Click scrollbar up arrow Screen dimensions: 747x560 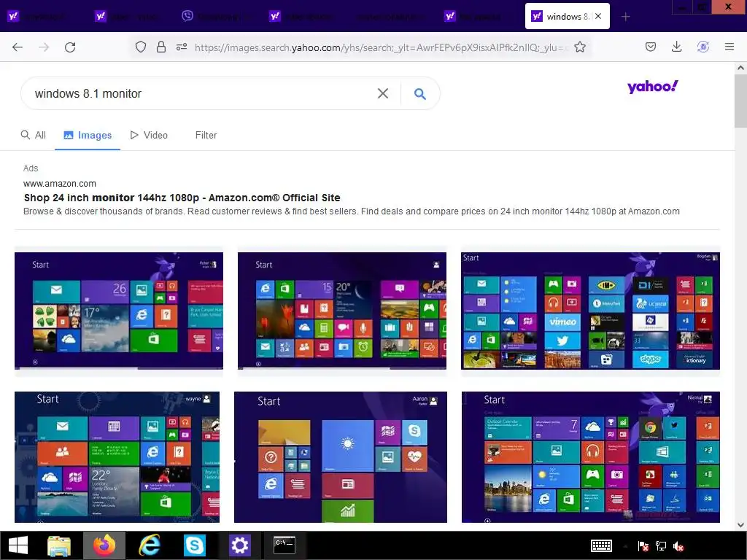pos(740,68)
